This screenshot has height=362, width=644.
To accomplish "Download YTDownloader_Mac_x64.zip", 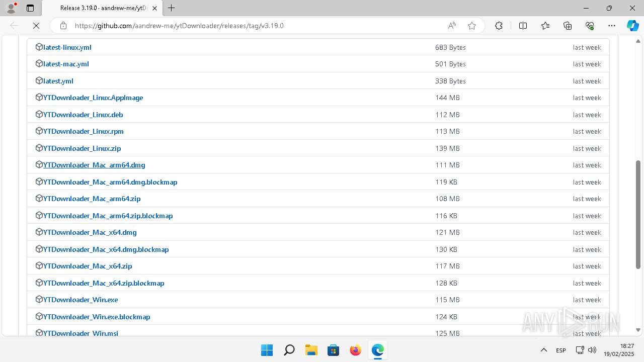I will [88, 266].
